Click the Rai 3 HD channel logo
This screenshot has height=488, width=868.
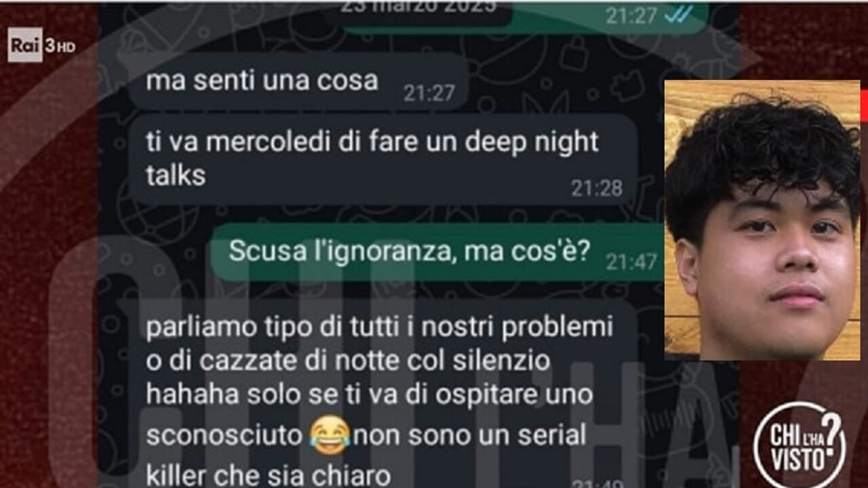(41, 46)
